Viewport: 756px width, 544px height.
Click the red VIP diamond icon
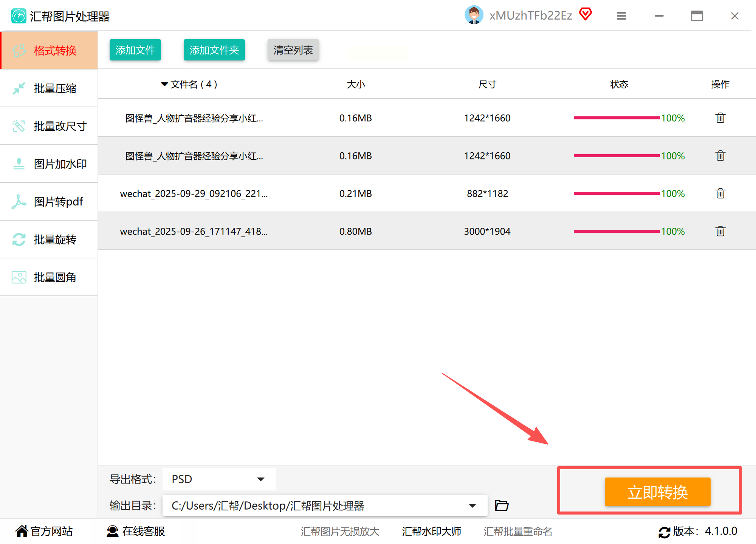(586, 14)
